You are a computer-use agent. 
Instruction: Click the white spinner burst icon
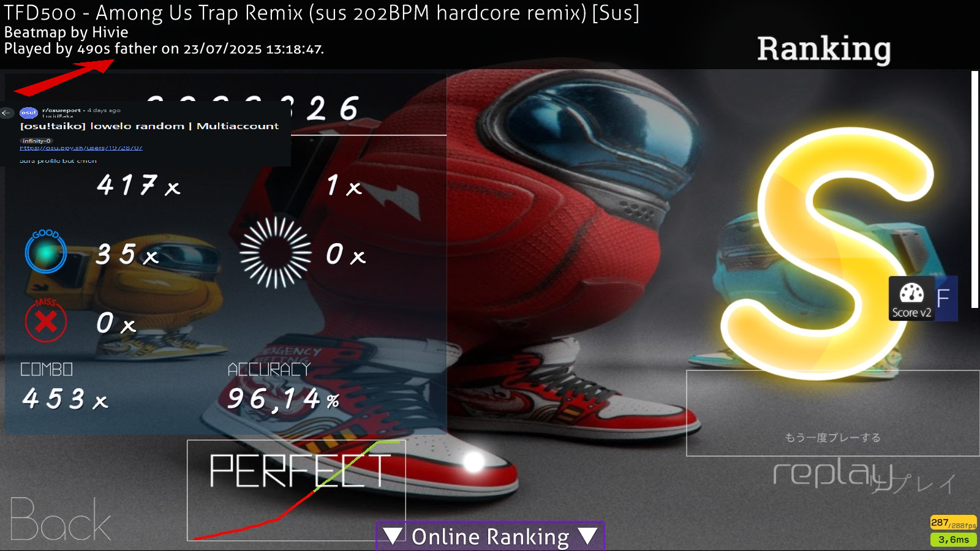276,252
